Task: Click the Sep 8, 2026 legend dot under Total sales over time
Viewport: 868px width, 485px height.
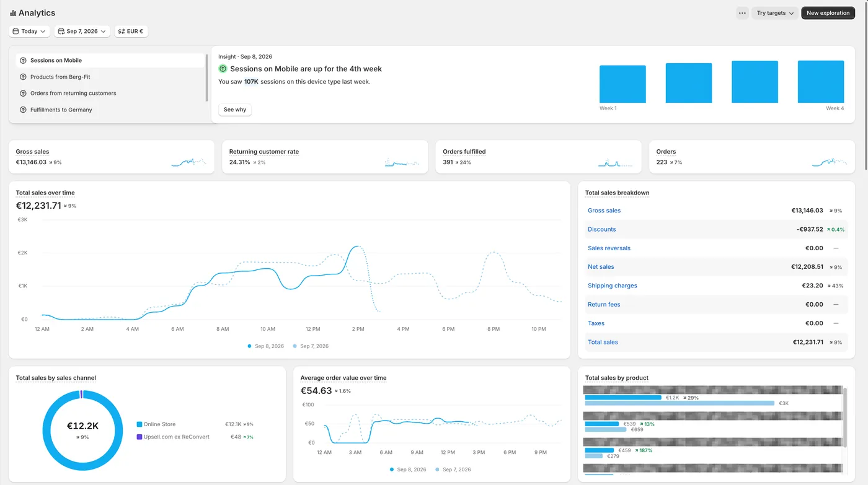Action: coord(249,346)
